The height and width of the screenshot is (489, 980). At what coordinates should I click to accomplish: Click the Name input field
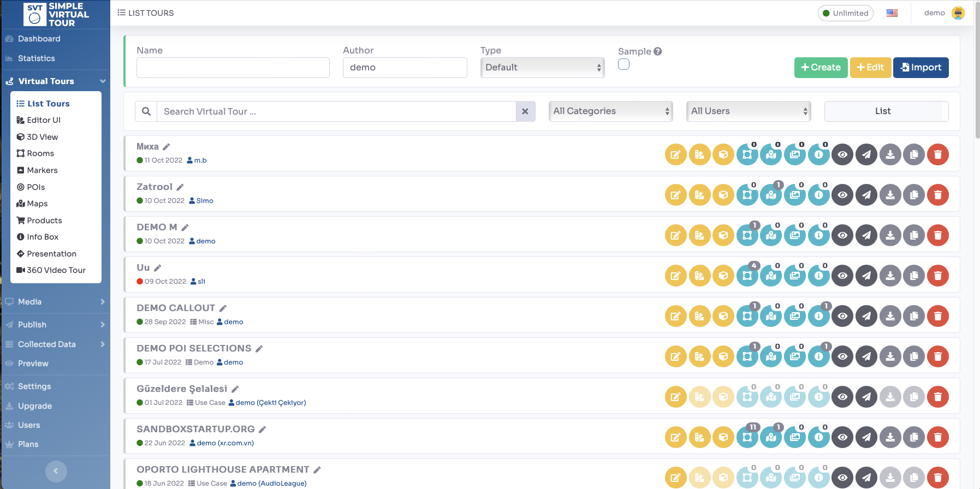233,68
